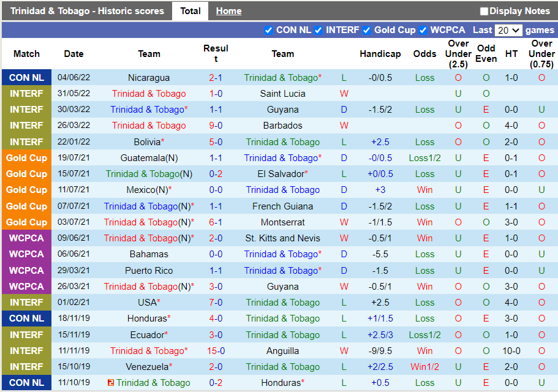
Task: Click the CON NL label on 04/06/22 row
Action: (26, 78)
